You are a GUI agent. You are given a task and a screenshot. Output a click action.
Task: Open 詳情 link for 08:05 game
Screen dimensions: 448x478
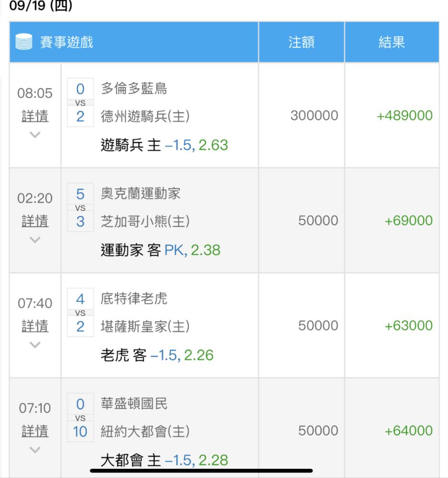click(x=35, y=116)
